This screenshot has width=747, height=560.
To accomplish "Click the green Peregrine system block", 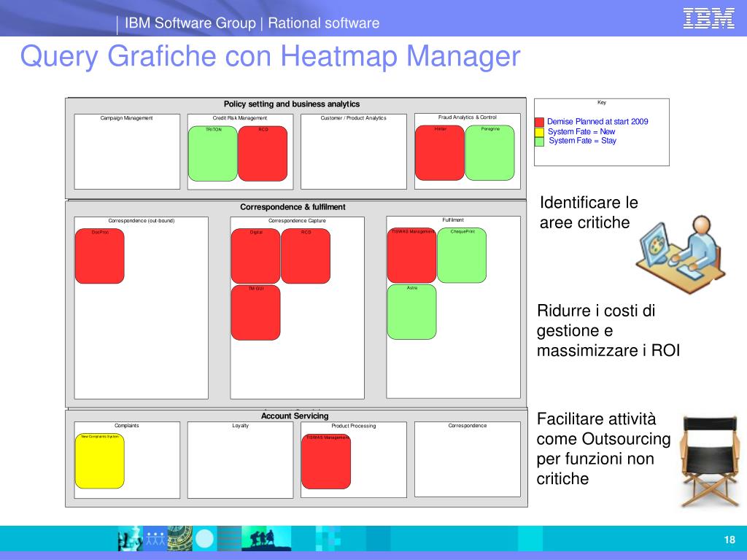I will click(x=489, y=153).
